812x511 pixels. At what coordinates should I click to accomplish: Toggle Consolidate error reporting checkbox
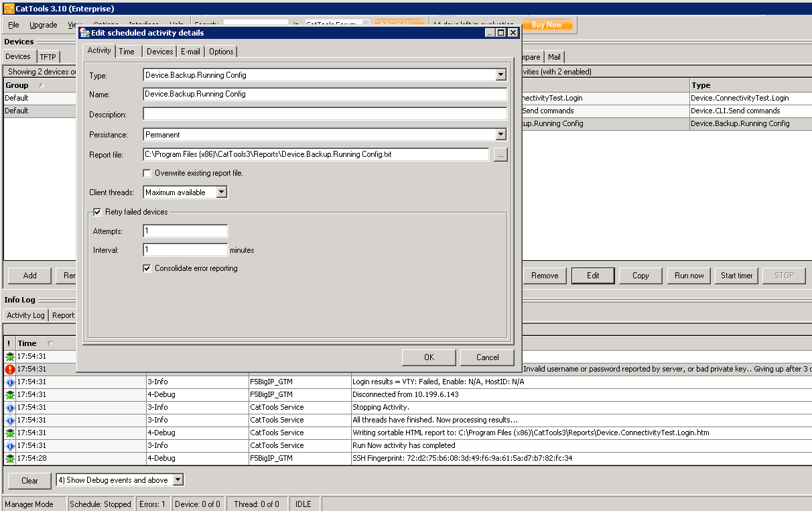(147, 268)
